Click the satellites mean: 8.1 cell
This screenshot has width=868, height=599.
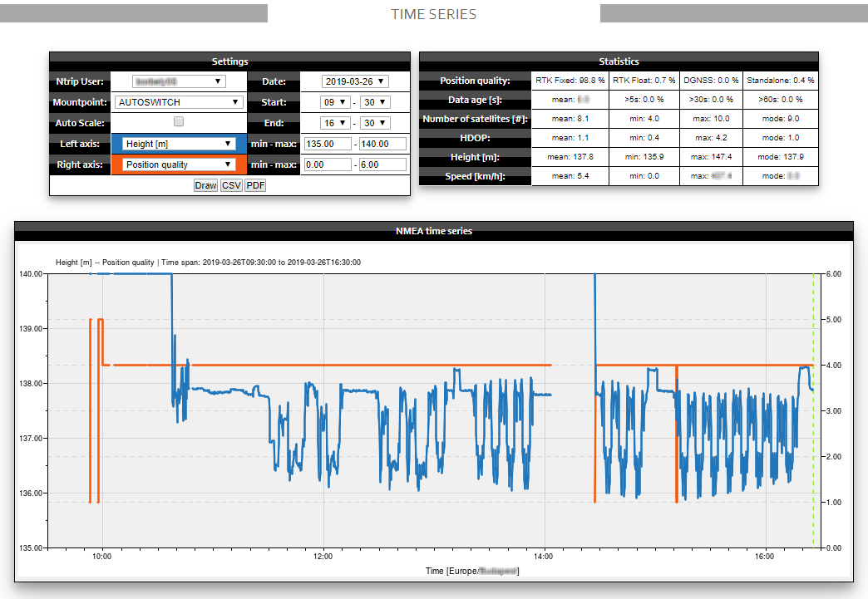570,118
